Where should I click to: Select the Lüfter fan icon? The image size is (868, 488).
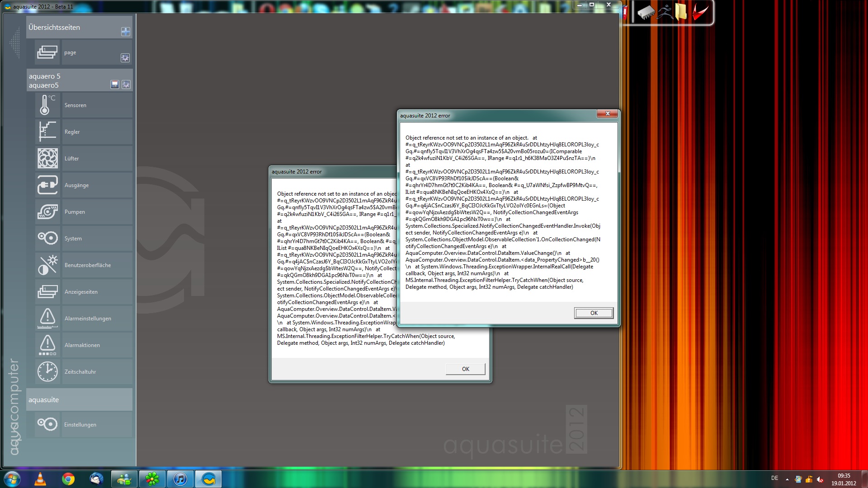pyautogui.click(x=47, y=159)
